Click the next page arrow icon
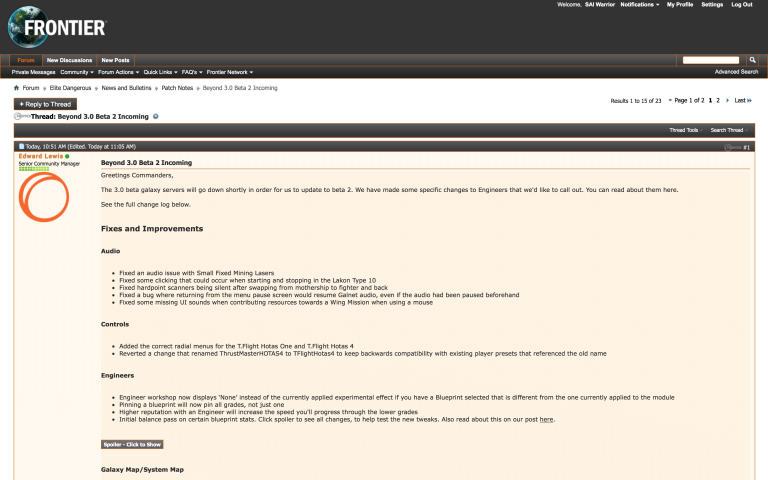 tap(727, 100)
